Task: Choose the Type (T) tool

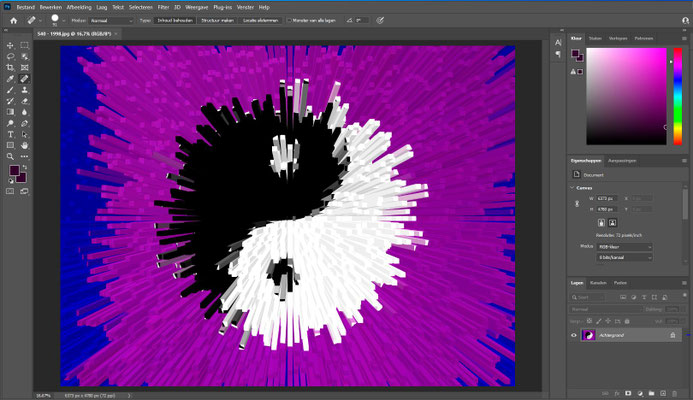Action: pos(10,134)
